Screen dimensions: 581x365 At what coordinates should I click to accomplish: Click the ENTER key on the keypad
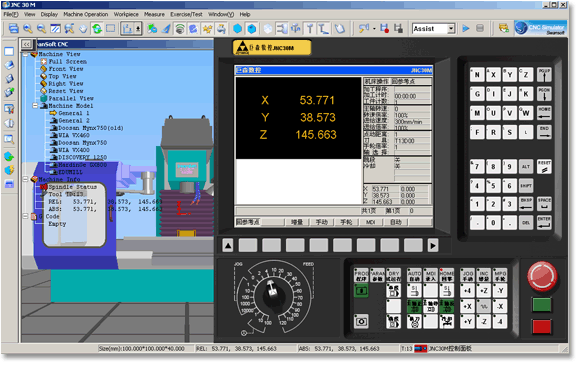(544, 222)
